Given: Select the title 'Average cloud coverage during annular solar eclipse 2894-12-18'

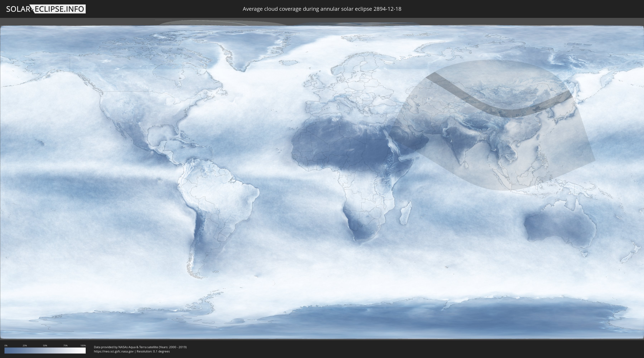Looking at the screenshot, I should point(322,9).
